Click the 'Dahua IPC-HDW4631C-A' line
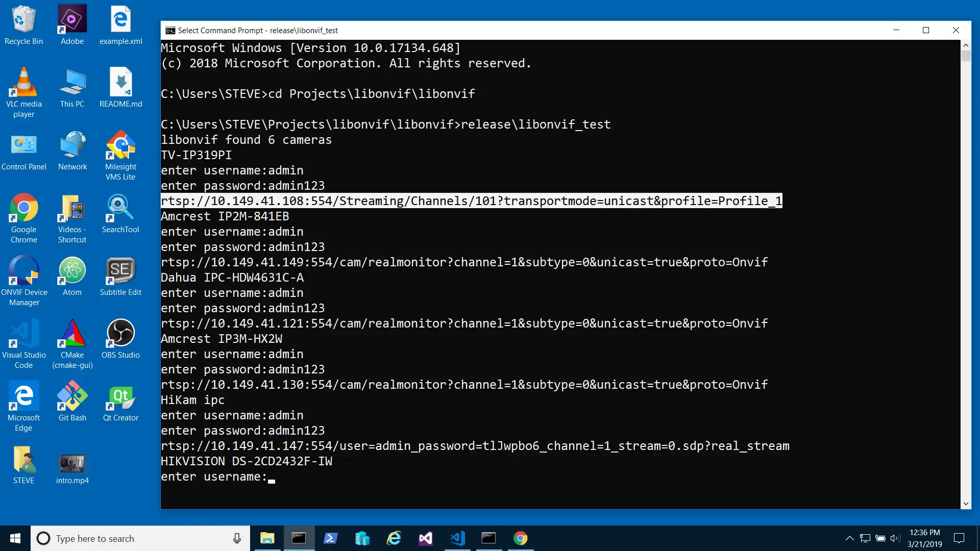 232,278
